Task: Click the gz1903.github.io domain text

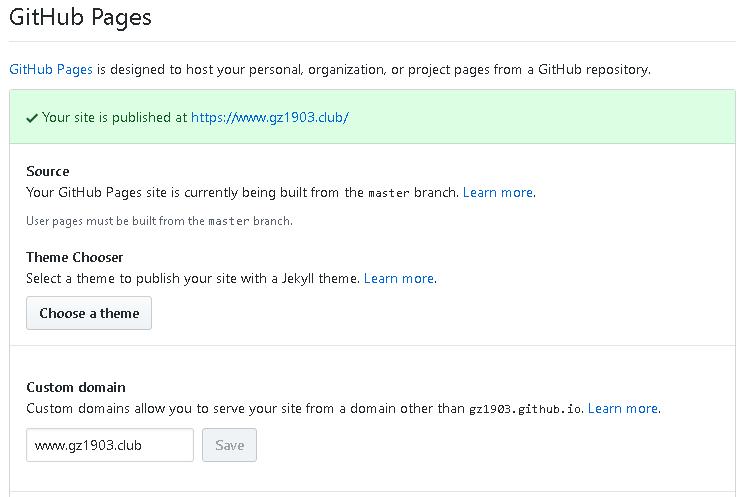Action: pos(525,409)
